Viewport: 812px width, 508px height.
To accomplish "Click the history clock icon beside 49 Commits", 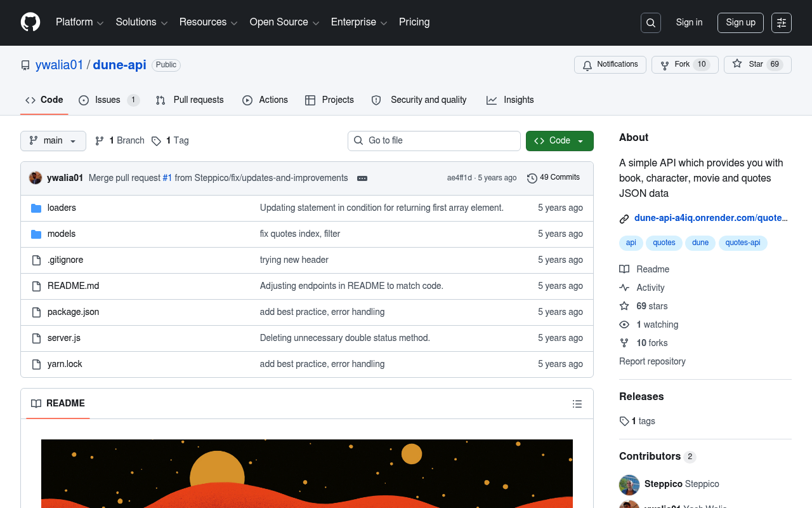I will pyautogui.click(x=532, y=178).
